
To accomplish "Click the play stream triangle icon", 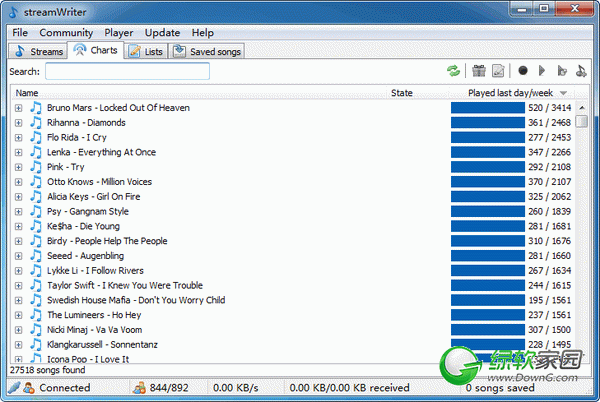I will tap(541, 71).
